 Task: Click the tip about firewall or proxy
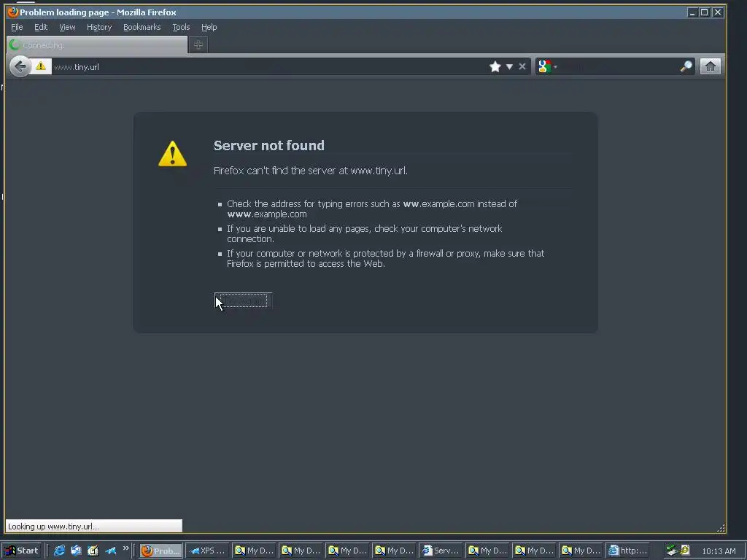[385, 258]
